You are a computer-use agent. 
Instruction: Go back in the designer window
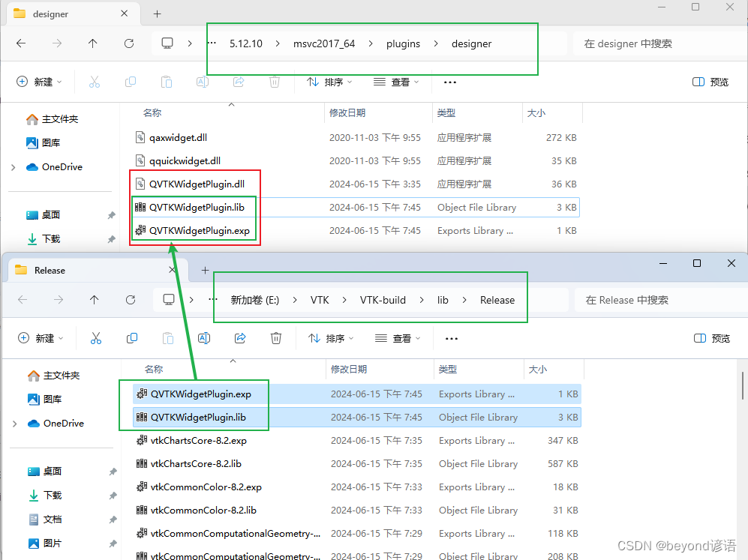pyautogui.click(x=21, y=43)
